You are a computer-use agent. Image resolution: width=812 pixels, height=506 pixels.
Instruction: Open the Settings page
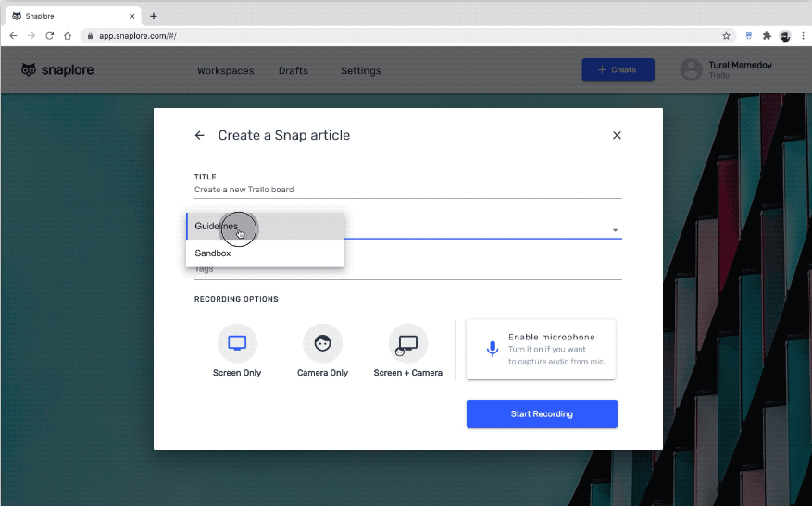[360, 70]
